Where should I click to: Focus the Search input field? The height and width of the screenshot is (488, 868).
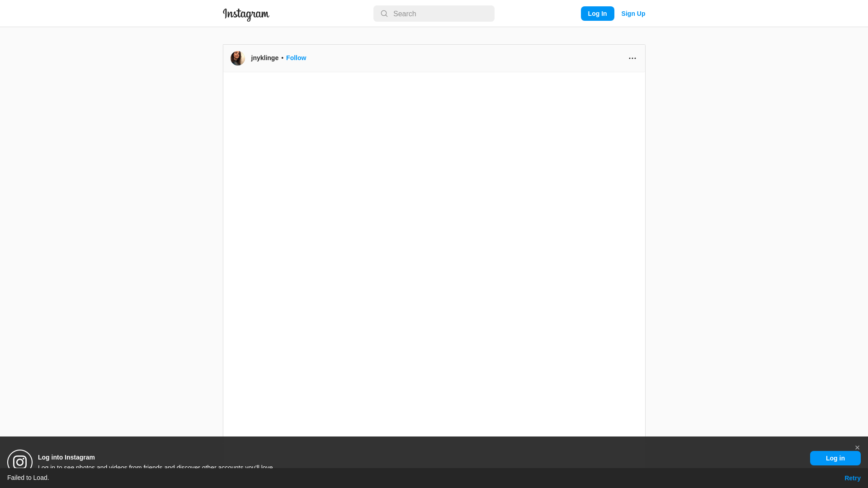click(x=441, y=14)
